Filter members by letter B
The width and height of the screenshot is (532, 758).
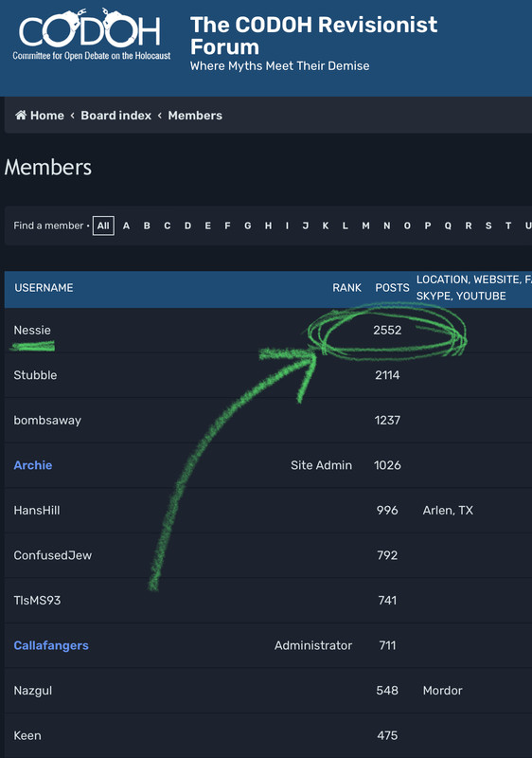coord(147,226)
